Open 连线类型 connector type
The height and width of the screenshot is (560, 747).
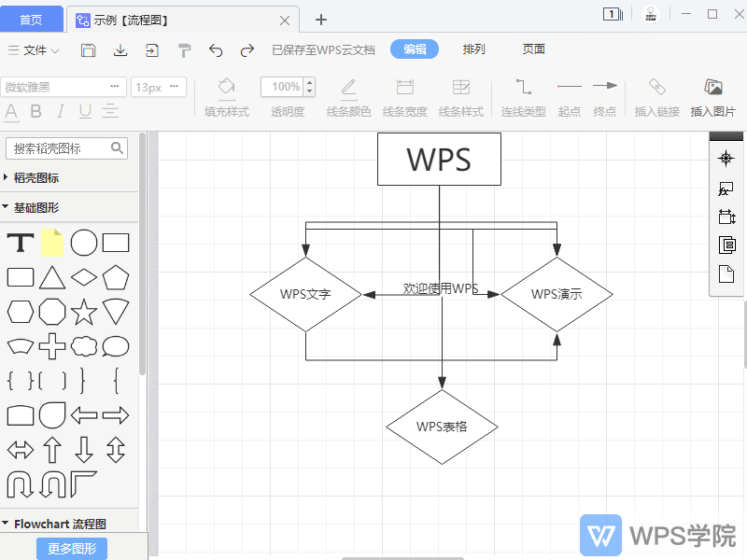point(523,98)
